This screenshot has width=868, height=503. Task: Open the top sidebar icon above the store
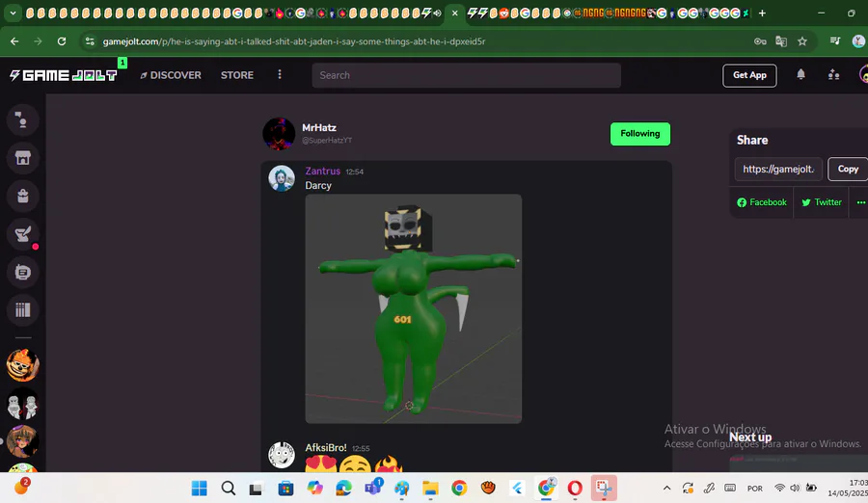[x=23, y=119]
